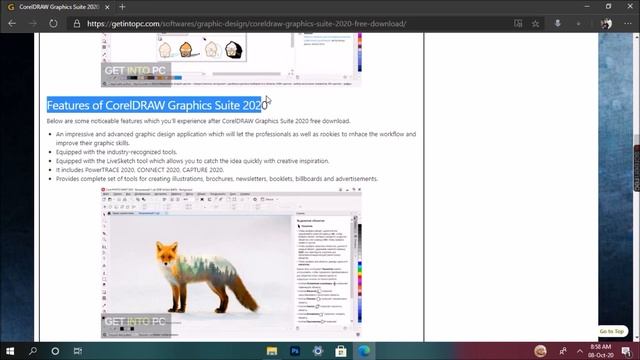Click the Features of CorelDRAW Graphics Suite heading
Screen dimensions: 640x360
pyautogui.click(x=157, y=105)
